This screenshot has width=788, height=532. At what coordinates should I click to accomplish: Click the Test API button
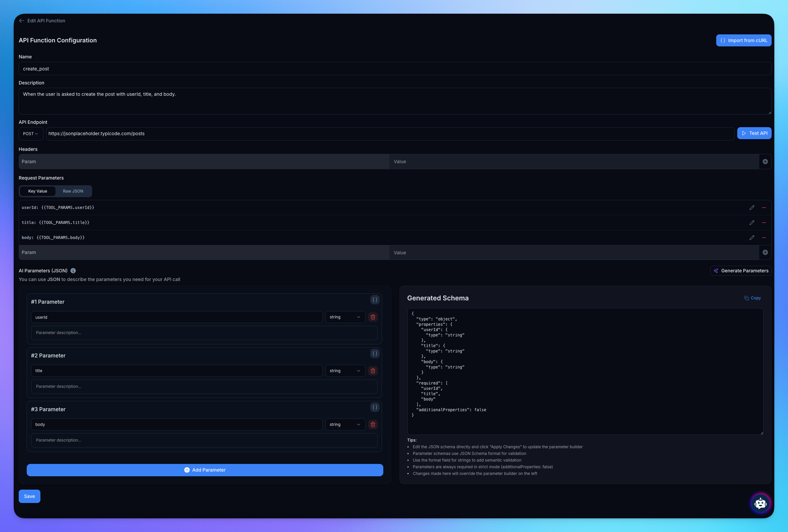pos(754,133)
